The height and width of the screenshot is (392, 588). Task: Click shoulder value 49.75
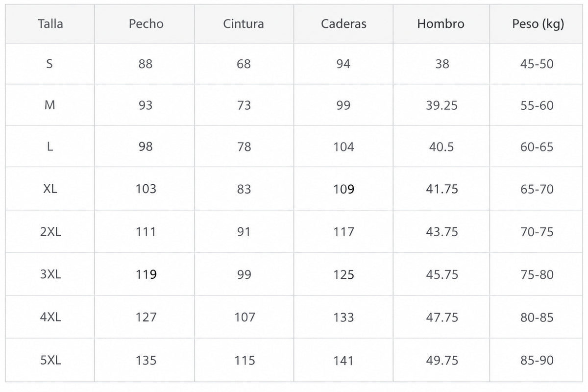coord(441,360)
